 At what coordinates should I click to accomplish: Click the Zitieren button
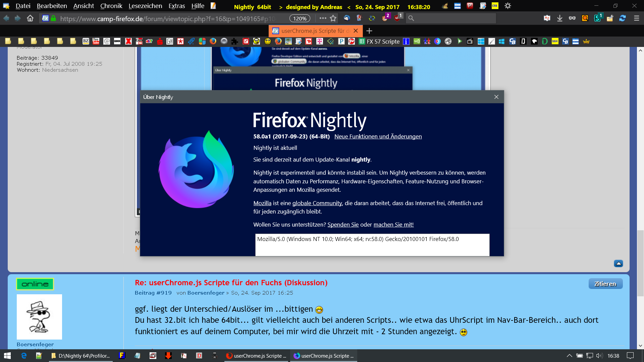(605, 284)
